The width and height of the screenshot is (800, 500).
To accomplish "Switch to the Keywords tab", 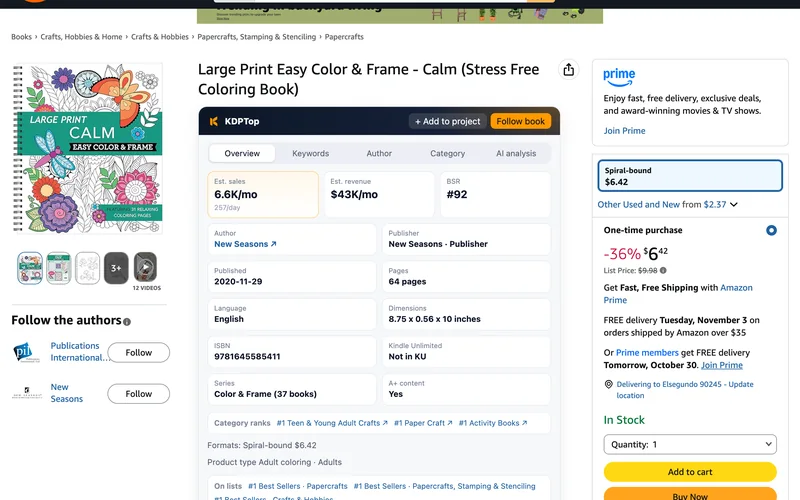I will tap(310, 154).
